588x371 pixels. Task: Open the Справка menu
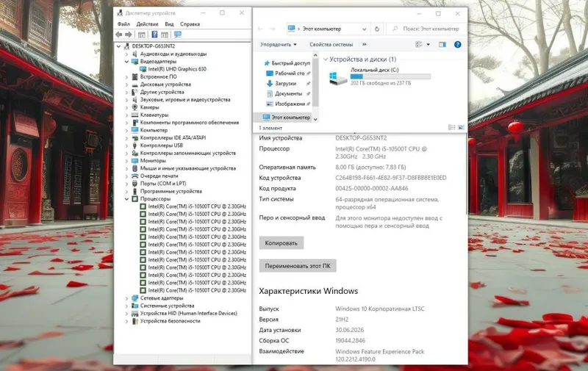click(x=190, y=24)
